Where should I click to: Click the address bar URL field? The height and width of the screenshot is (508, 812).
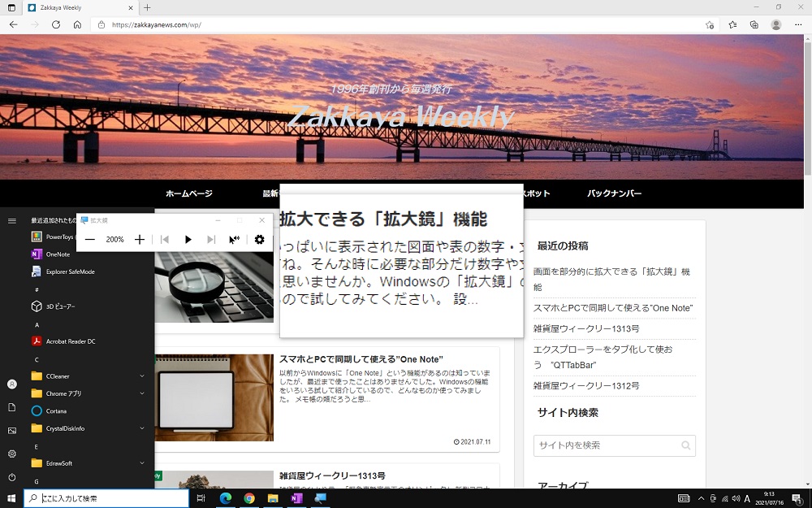pos(405,24)
